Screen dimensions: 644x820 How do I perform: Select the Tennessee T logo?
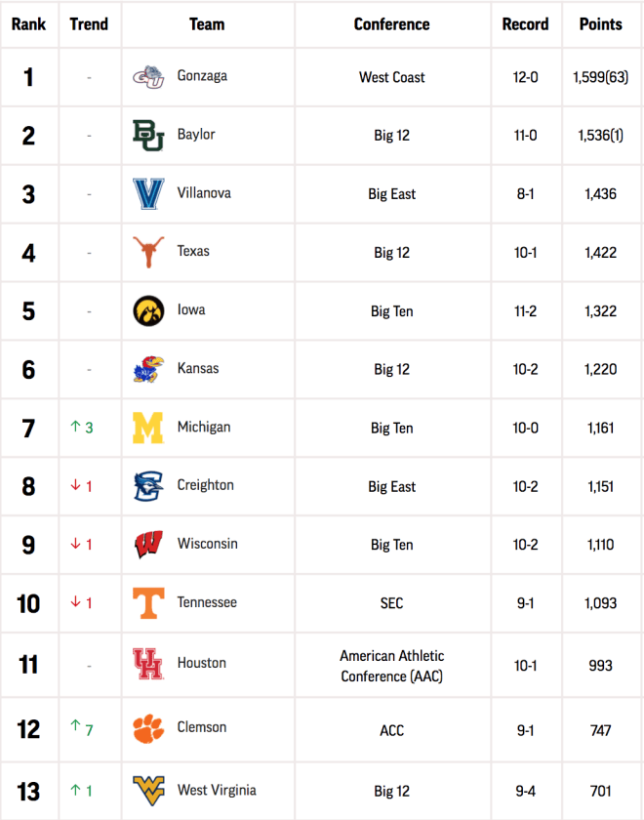click(x=148, y=603)
